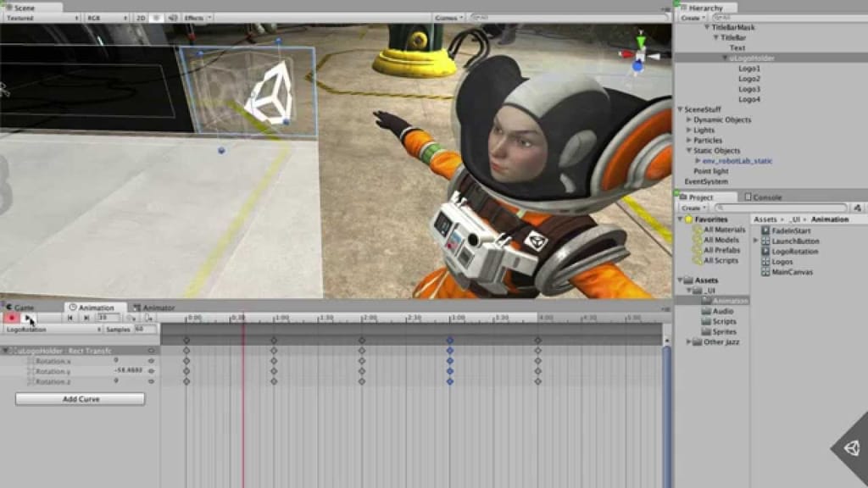Open the LogoRotation clip dropdown
The height and width of the screenshot is (488, 868).
51,329
